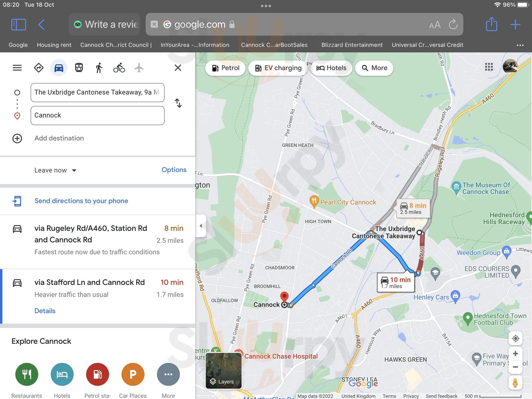The image size is (532, 399).
Task: Expand the Leave now dropdown
Action: 55,170
